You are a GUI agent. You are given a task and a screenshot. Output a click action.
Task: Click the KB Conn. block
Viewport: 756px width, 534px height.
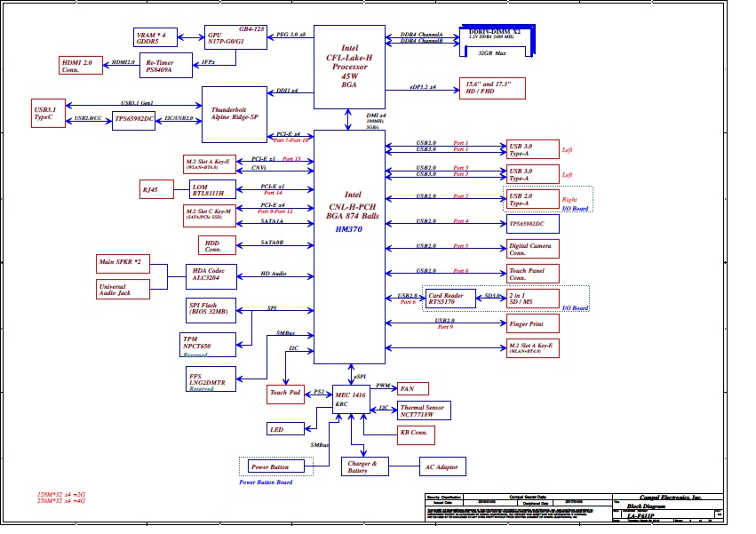point(416,435)
